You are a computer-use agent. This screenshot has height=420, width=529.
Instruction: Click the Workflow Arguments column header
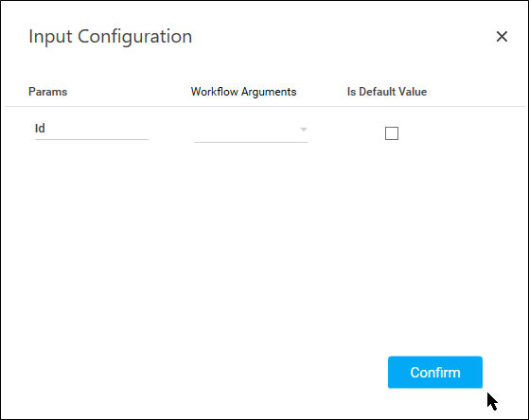click(x=243, y=92)
